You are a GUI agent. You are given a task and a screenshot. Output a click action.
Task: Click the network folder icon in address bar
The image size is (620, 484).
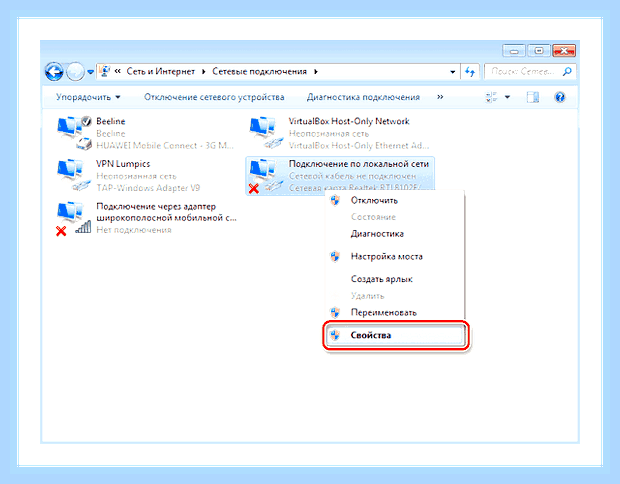[x=105, y=71]
